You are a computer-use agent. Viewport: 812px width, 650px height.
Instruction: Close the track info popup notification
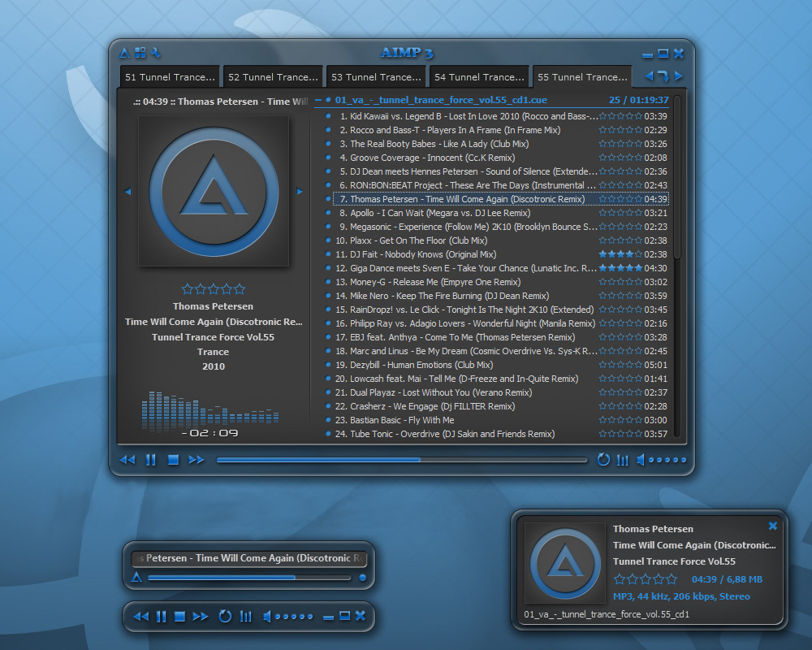773,526
